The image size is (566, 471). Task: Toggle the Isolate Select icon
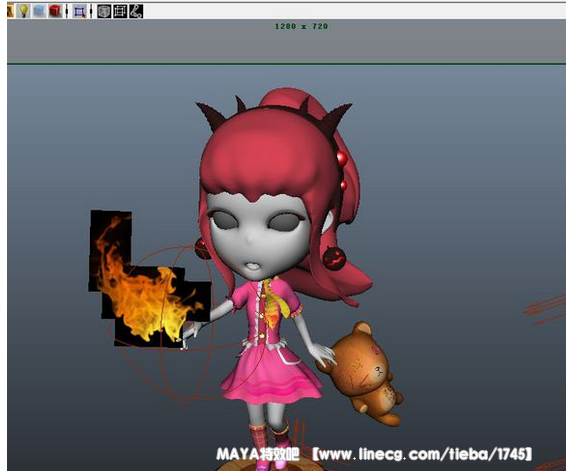(x=79, y=12)
